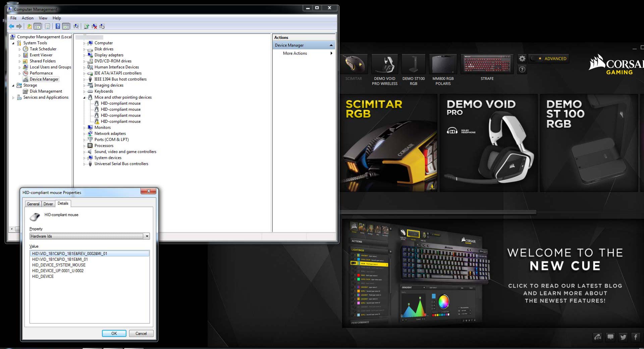Screen dimensions: 644x349
Task: Expand More Actions submenu arrow
Action: (331, 53)
